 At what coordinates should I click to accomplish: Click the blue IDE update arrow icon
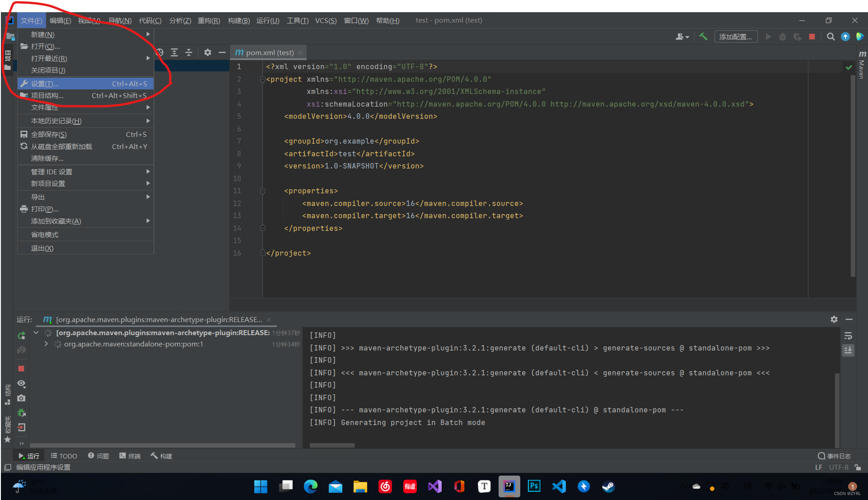coord(845,37)
